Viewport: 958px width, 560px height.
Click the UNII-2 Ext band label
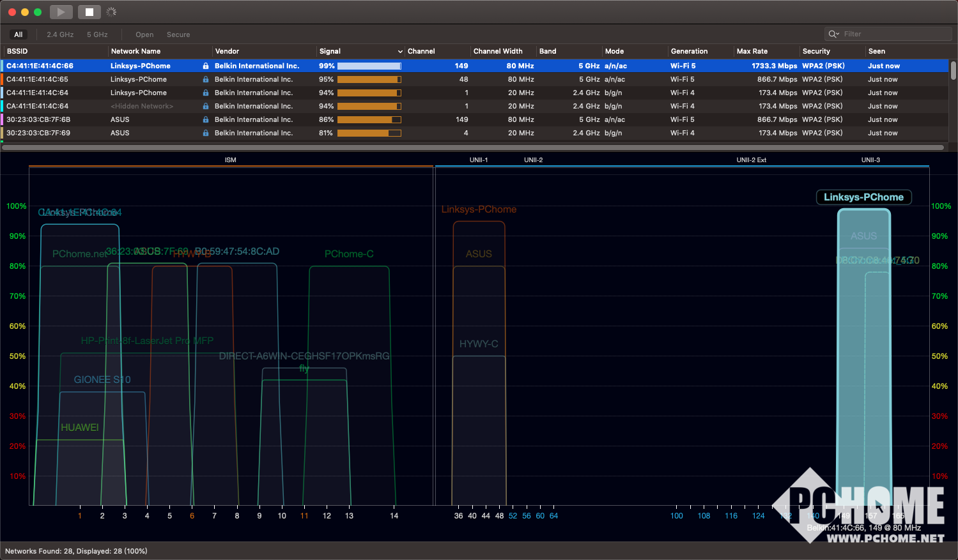[x=751, y=160]
